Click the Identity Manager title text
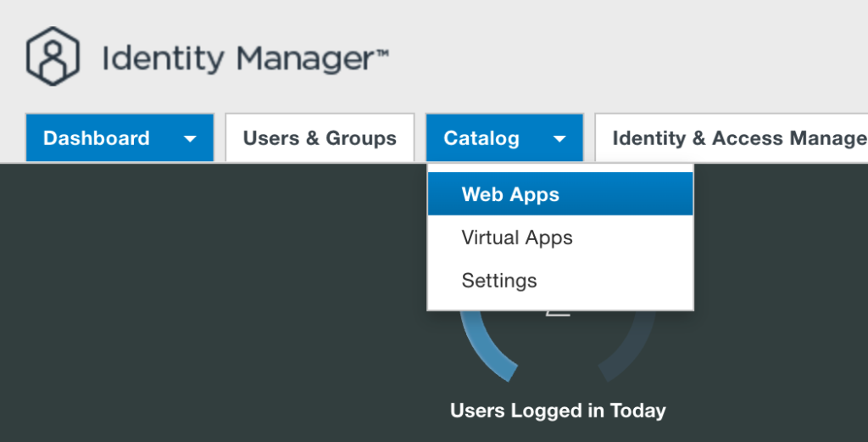 coord(236,59)
